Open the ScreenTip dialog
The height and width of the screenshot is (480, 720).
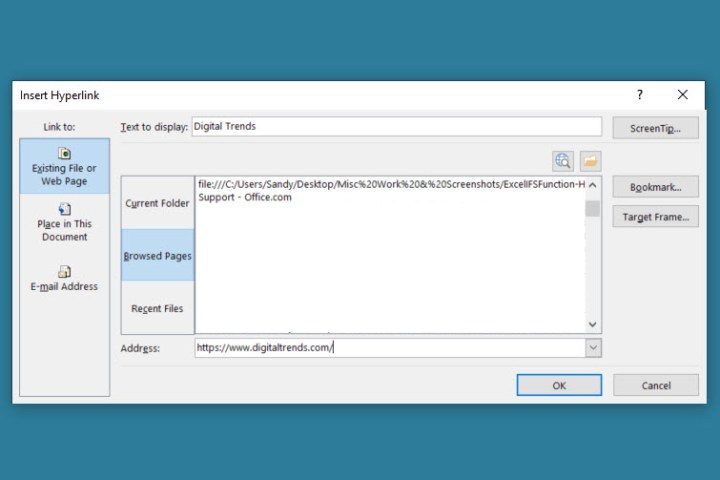(655, 128)
